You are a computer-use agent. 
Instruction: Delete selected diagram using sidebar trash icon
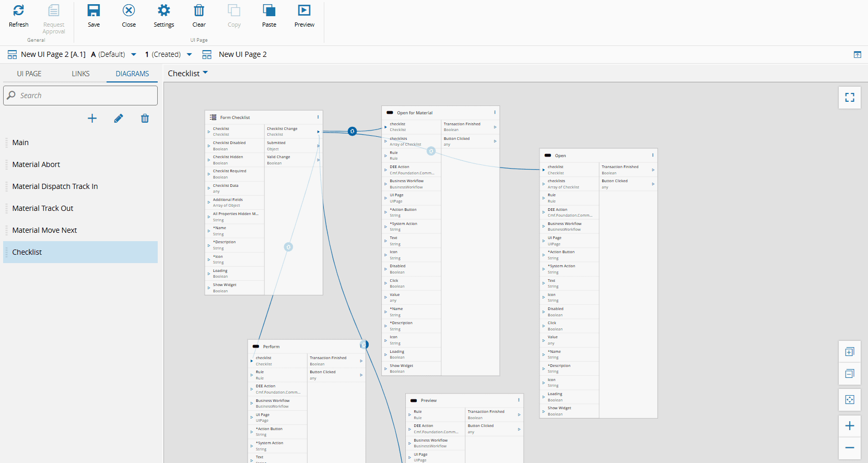pyautogui.click(x=145, y=118)
